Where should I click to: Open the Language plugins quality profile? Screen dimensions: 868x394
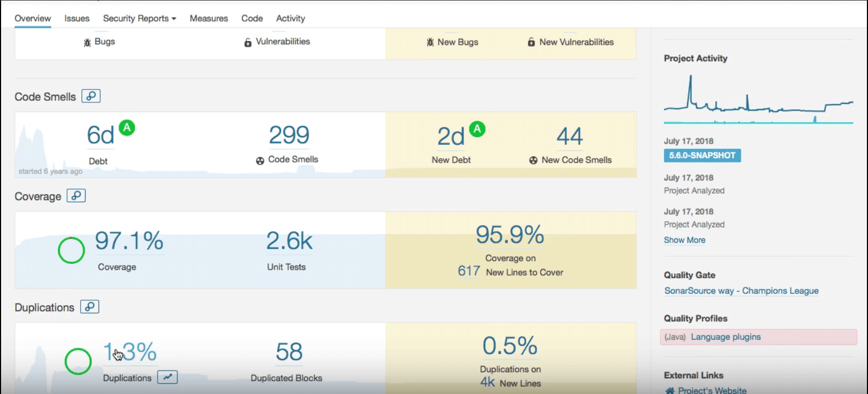click(x=726, y=337)
